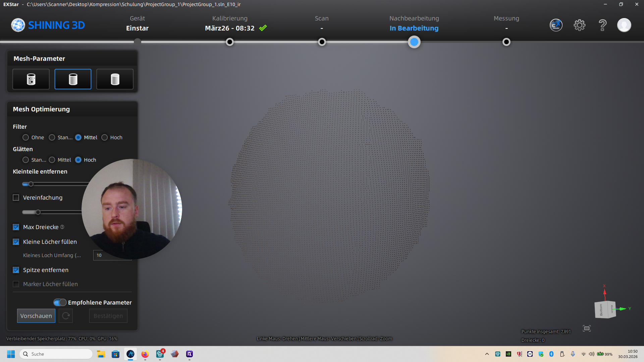Select the semi-watertight mesh cylinder icon
This screenshot has width=644, height=362.
tap(73, 79)
